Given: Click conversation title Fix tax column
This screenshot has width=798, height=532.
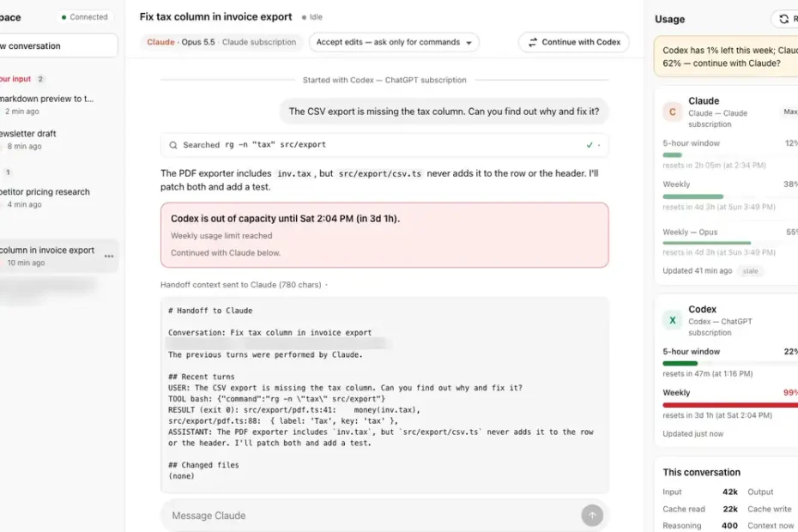Looking at the screenshot, I should click(215, 17).
